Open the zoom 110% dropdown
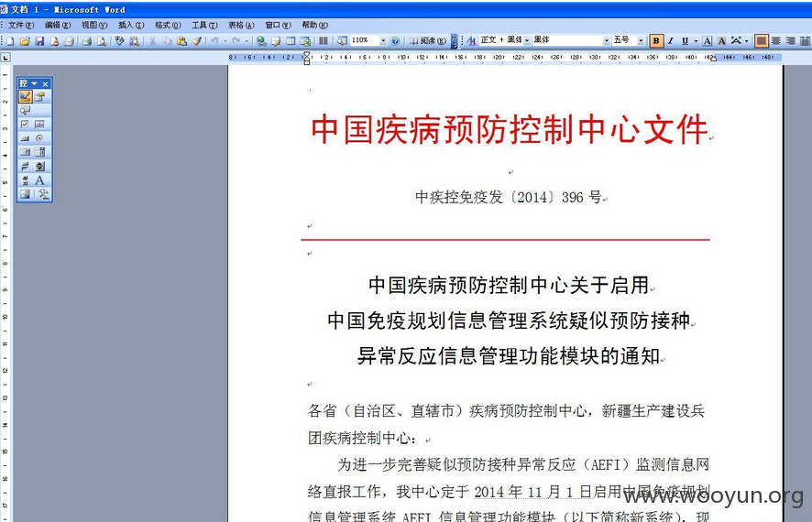This screenshot has width=812, height=522. coord(383,41)
